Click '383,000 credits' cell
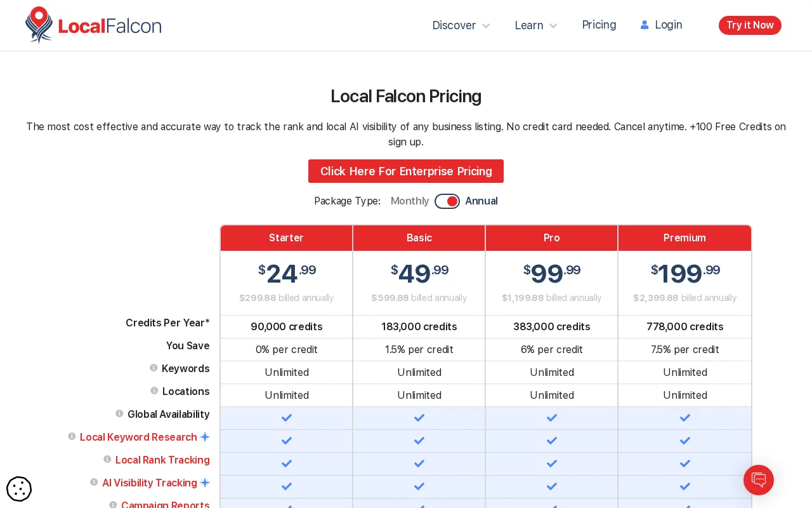 click(x=552, y=326)
